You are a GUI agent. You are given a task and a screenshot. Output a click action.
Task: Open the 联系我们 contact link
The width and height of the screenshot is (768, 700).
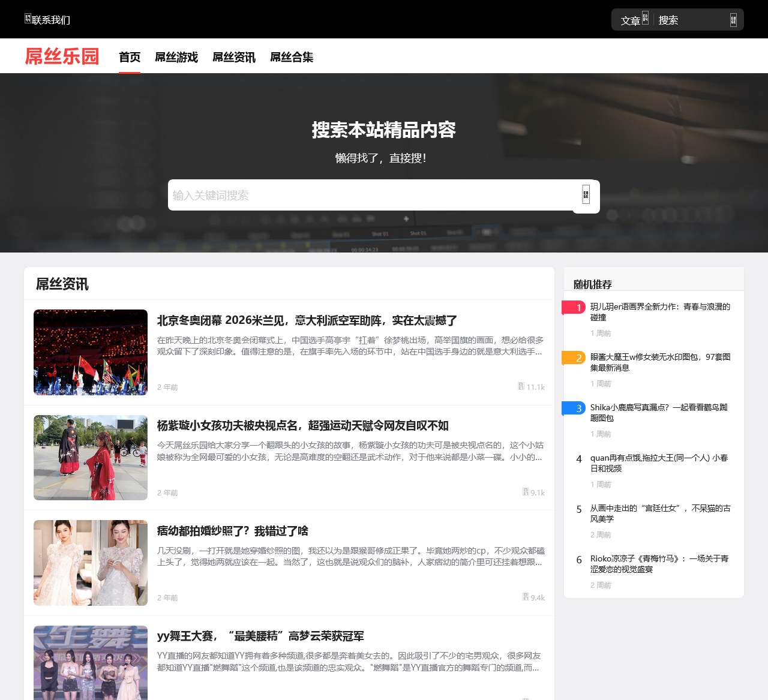[x=51, y=20]
